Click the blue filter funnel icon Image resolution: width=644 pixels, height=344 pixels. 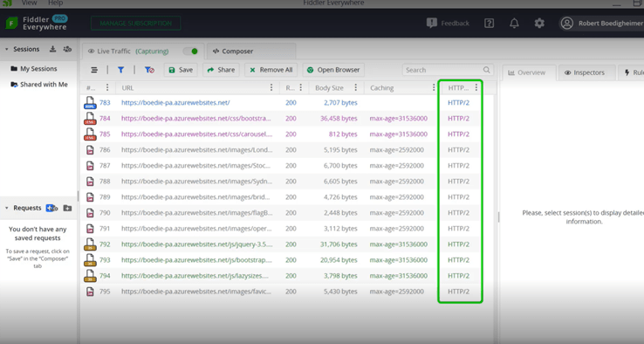point(120,70)
